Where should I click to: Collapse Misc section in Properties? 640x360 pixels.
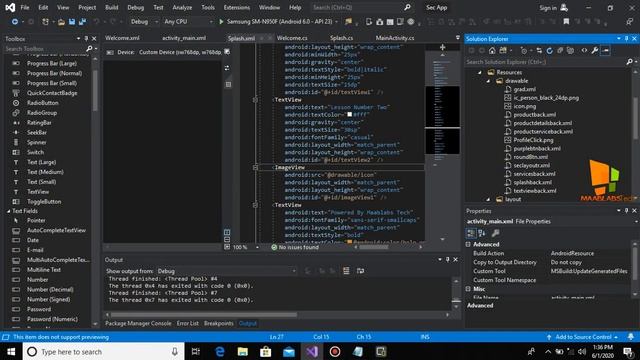click(468, 289)
